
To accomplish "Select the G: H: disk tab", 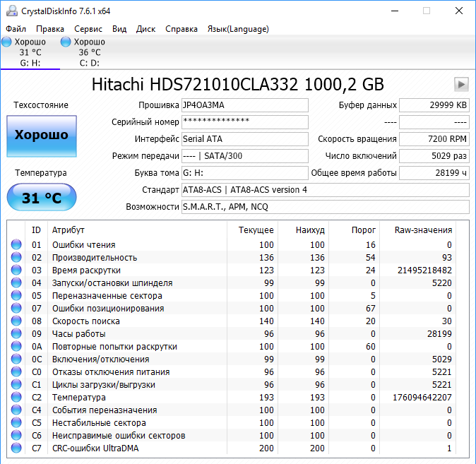I will [x=30, y=52].
